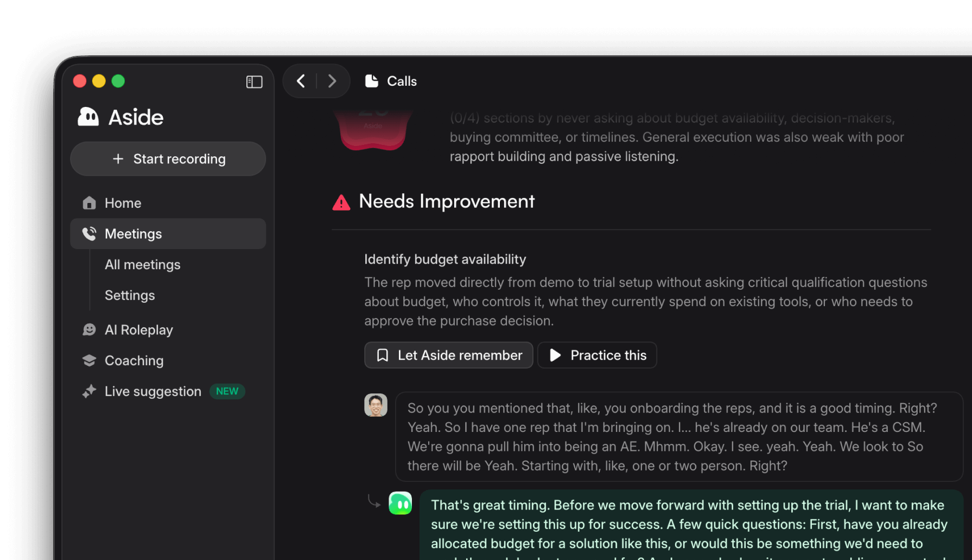The height and width of the screenshot is (560, 972).
Task: Click the red warning triangle icon
Action: [x=340, y=202]
